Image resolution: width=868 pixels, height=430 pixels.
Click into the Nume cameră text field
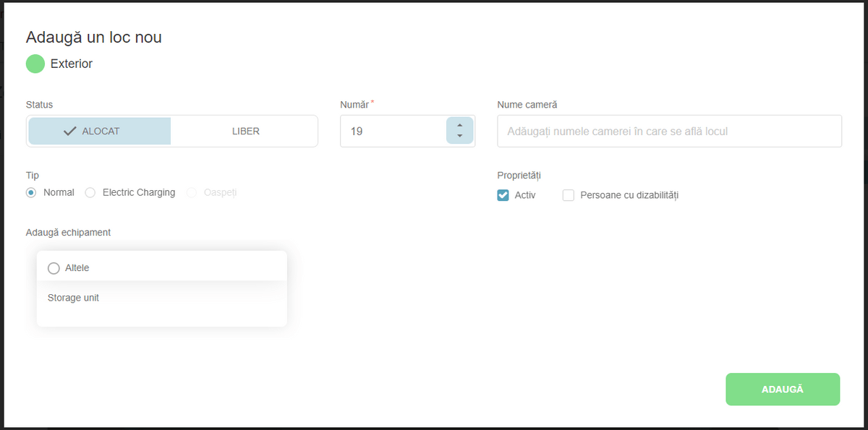click(x=669, y=132)
